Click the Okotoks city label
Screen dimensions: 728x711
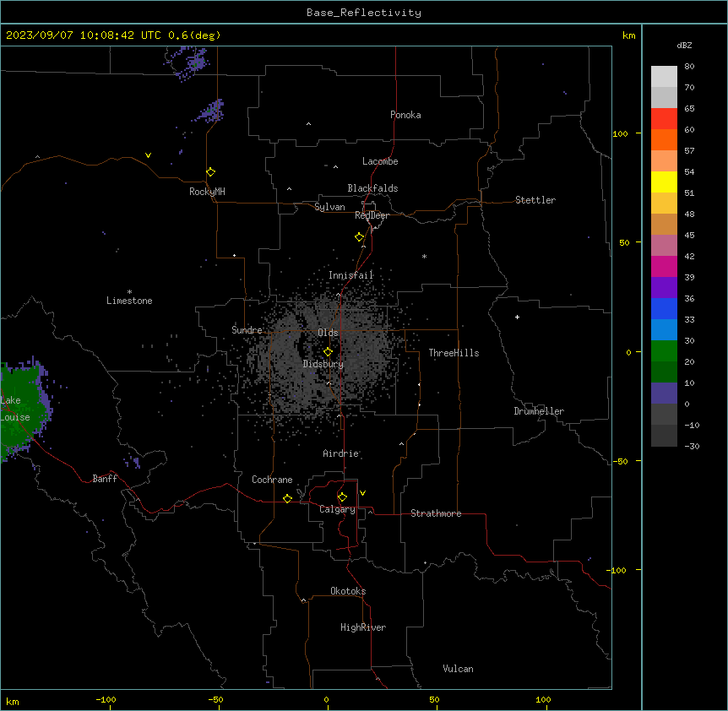(x=348, y=591)
